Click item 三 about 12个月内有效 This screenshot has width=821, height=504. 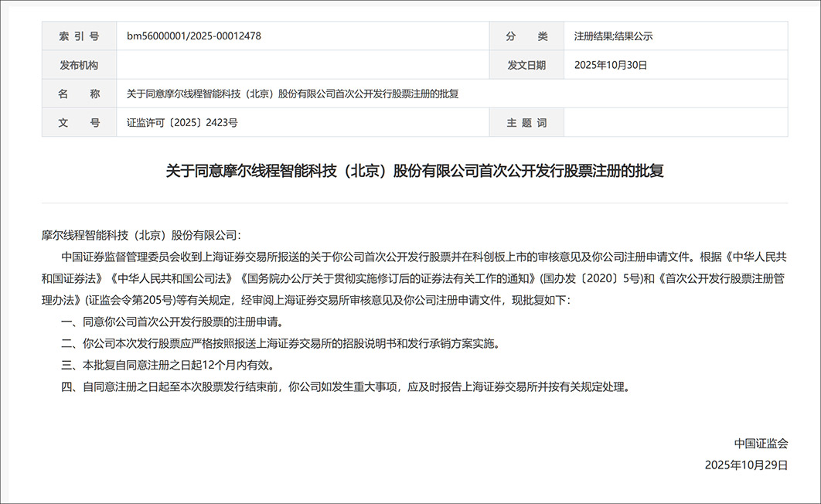168,366
